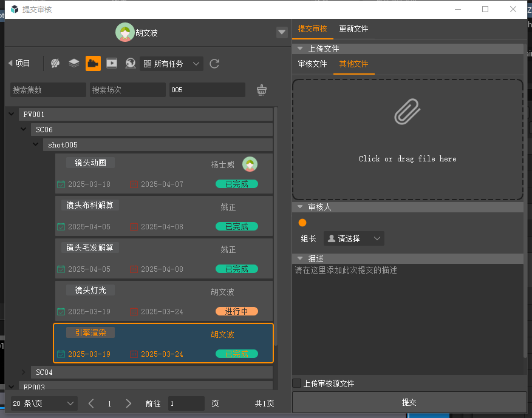
Task: Collapse the shot005 tree node
Action: tap(36, 144)
